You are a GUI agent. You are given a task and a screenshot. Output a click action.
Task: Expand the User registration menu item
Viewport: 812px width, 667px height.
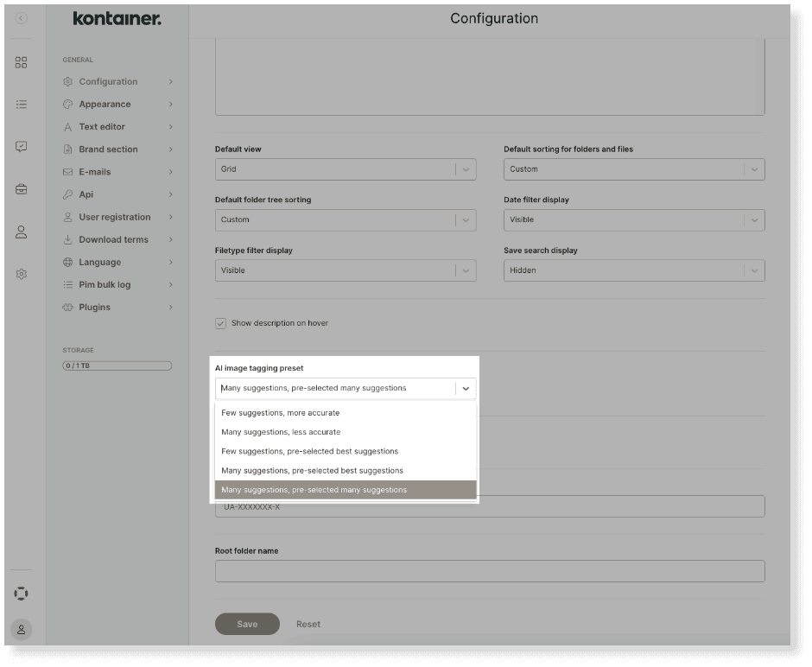point(115,217)
